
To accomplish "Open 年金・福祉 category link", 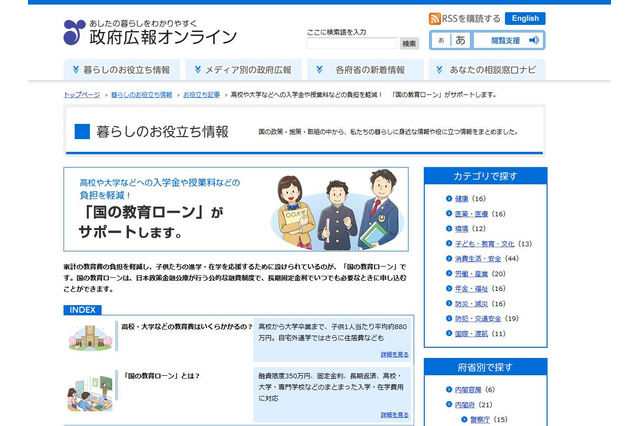I will pos(471,288).
